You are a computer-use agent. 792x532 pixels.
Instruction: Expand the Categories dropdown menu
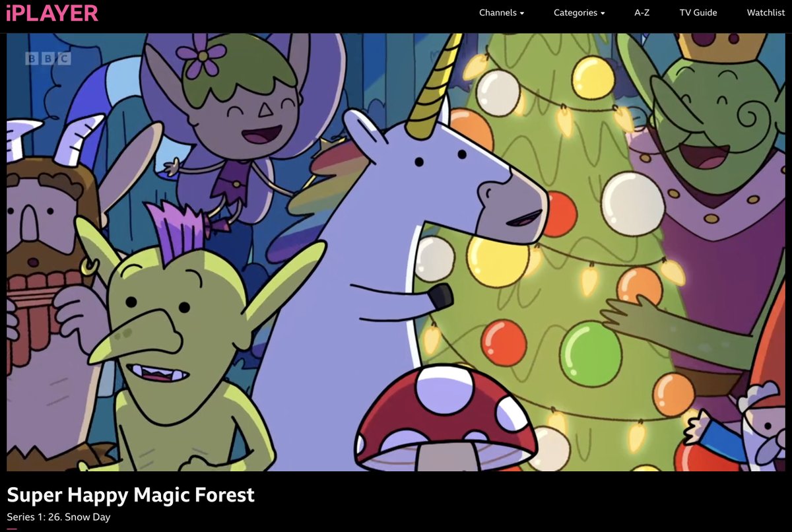pos(579,13)
